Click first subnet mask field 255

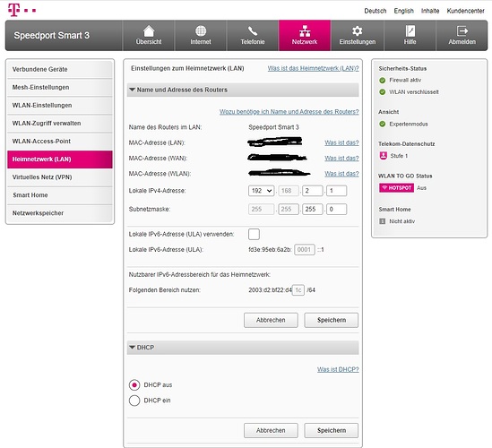[261, 210]
